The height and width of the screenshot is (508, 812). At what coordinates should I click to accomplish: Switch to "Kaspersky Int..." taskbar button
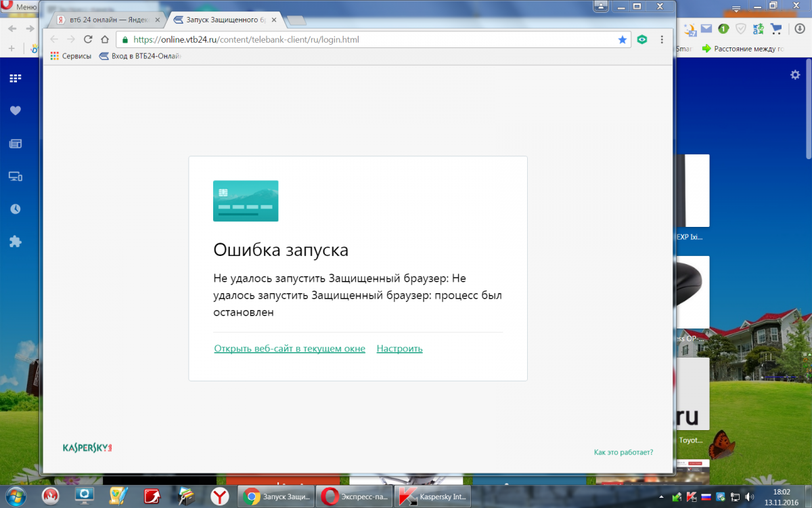(432, 496)
